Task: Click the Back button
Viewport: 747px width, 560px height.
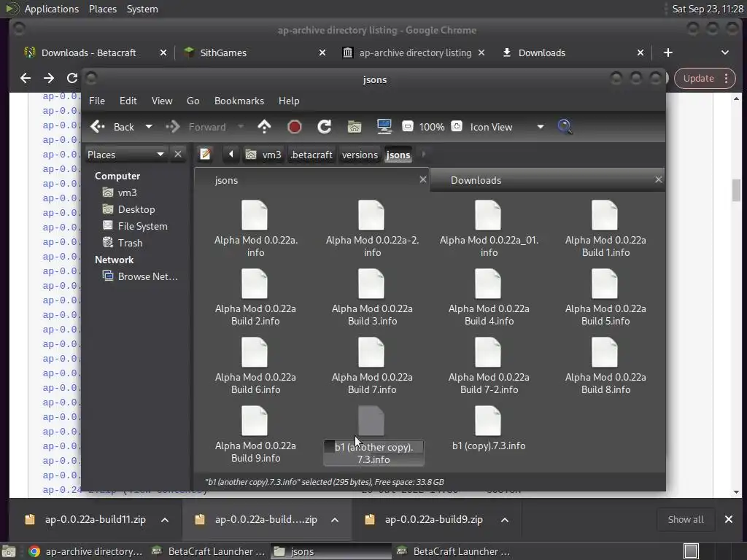Action: tap(112, 127)
